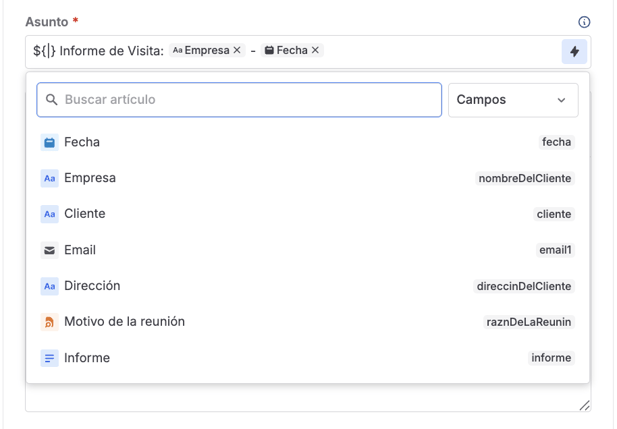
Task: Click the paragraph icon next to Informe
Action: tap(49, 358)
